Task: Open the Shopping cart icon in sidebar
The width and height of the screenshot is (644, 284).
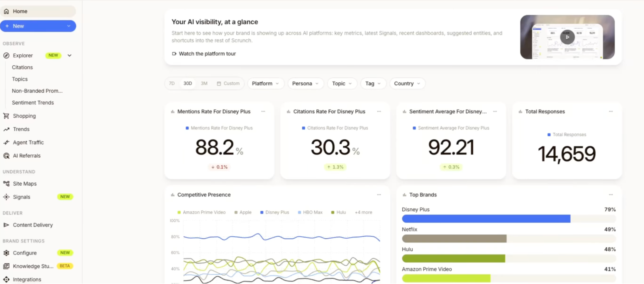Action: click(6, 116)
